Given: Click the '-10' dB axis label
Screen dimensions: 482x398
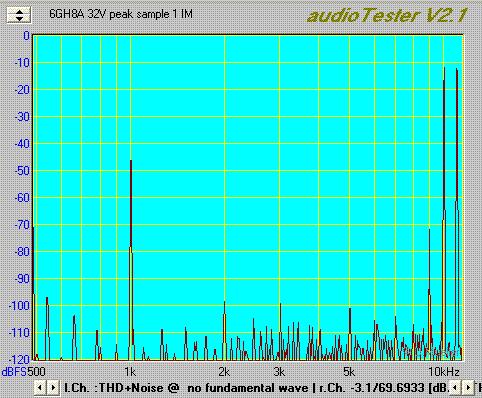Looking at the screenshot, I should [x=22, y=63].
